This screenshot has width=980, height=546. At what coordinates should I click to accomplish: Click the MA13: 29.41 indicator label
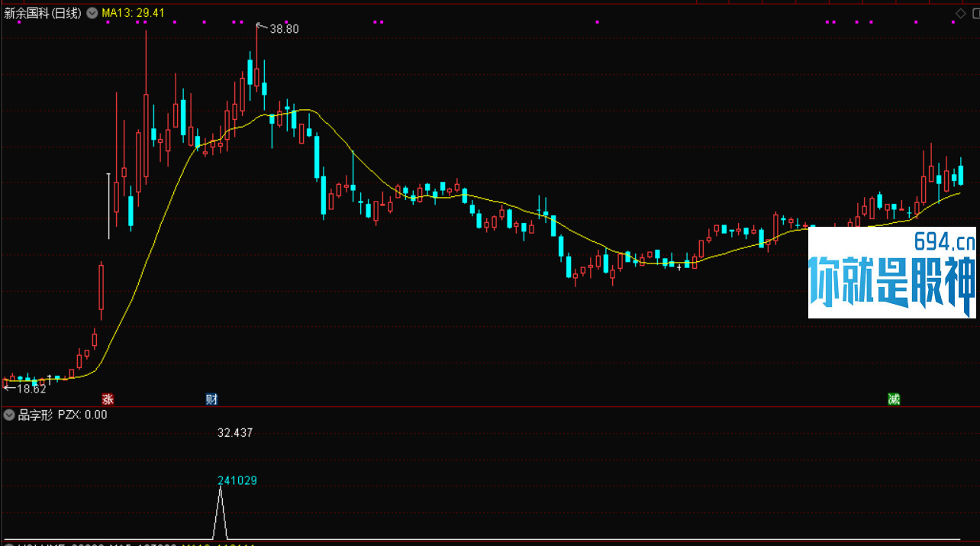click(133, 13)
